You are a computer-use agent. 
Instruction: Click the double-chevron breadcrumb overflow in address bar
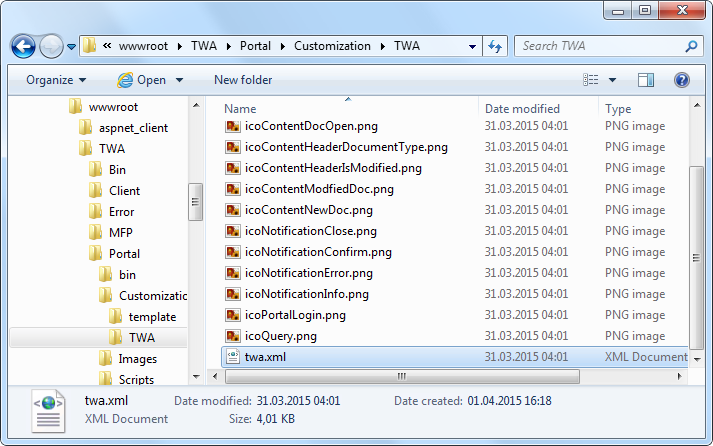(x=107, y=45)
